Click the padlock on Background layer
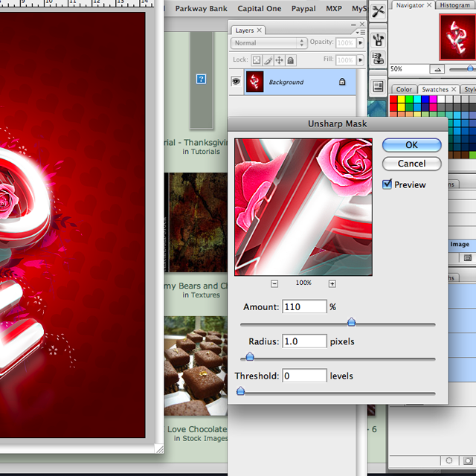Image resolution: width=476 pixels, height=476 pixels. pyautogui.click(x=342, y=82)
